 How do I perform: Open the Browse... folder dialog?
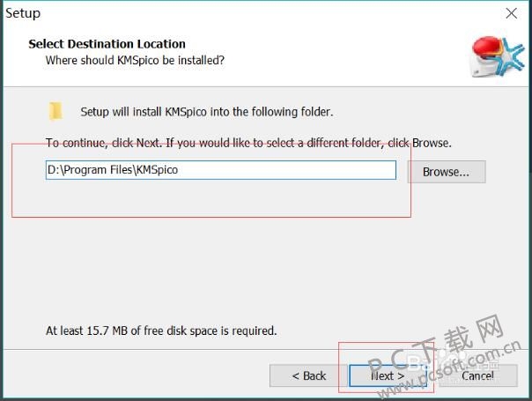click(x=447, y=172)
